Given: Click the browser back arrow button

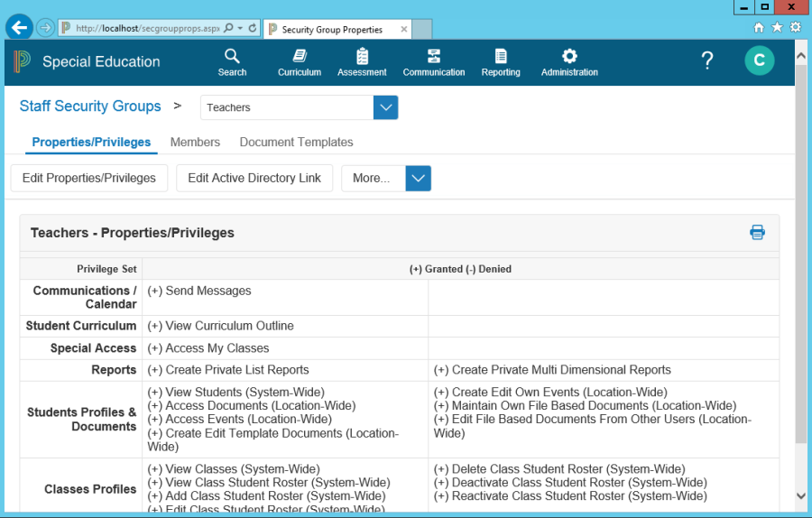Looking at the screenshot, I should click(20, 28).
